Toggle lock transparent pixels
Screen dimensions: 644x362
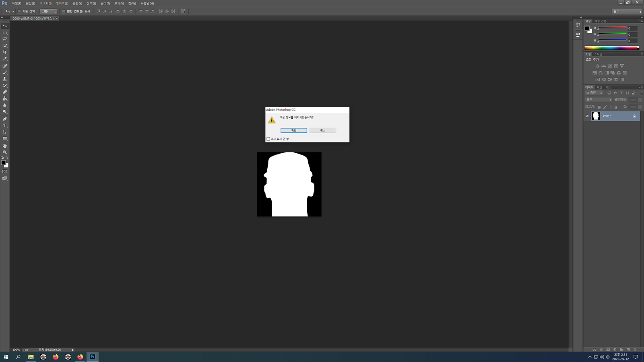[599, 107]
